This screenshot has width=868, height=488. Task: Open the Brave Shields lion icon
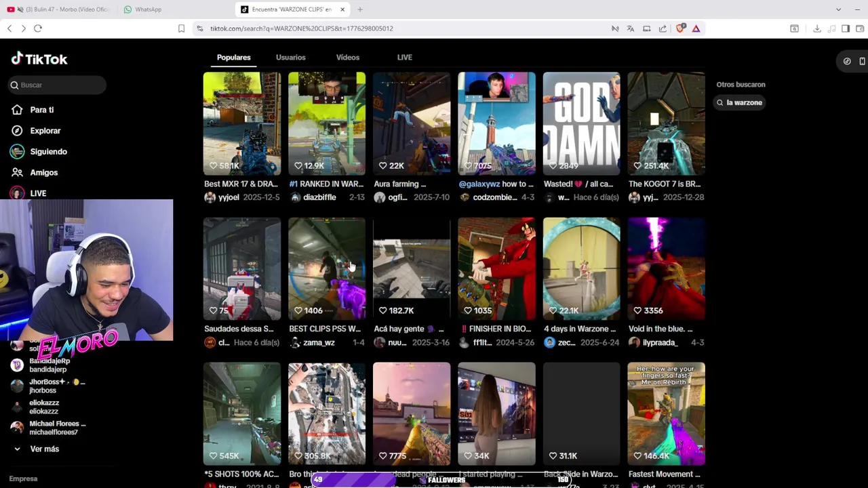(680, 28)
